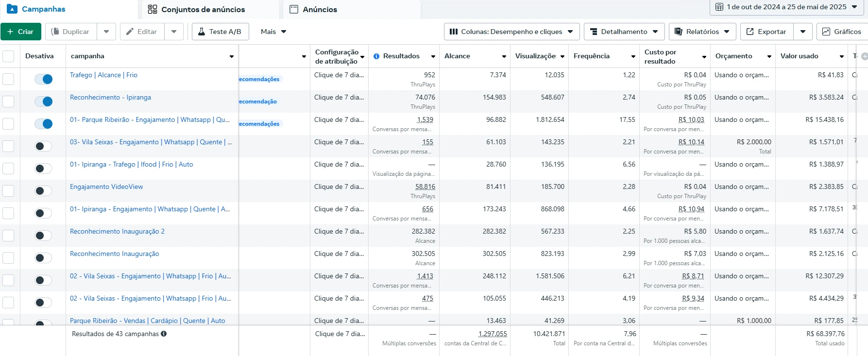This screenshot has width=868, height=356.
Task: Switch to the Anúncios tab
Action: point(351,9)
